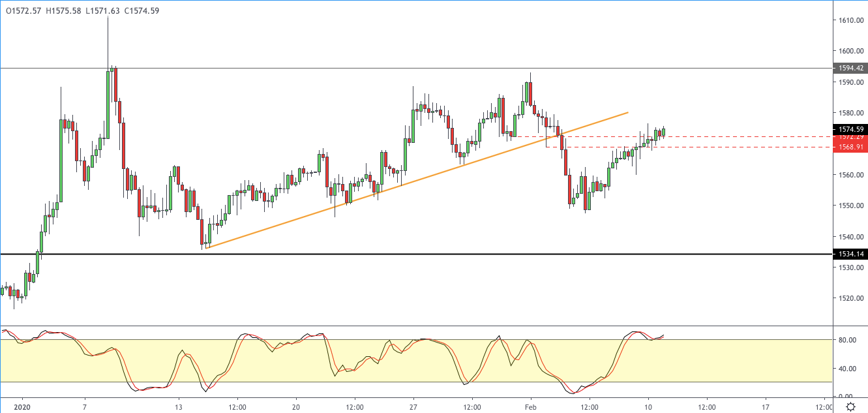Select the thin gray horizontal line at 1594.42

(x=416, y=68)
